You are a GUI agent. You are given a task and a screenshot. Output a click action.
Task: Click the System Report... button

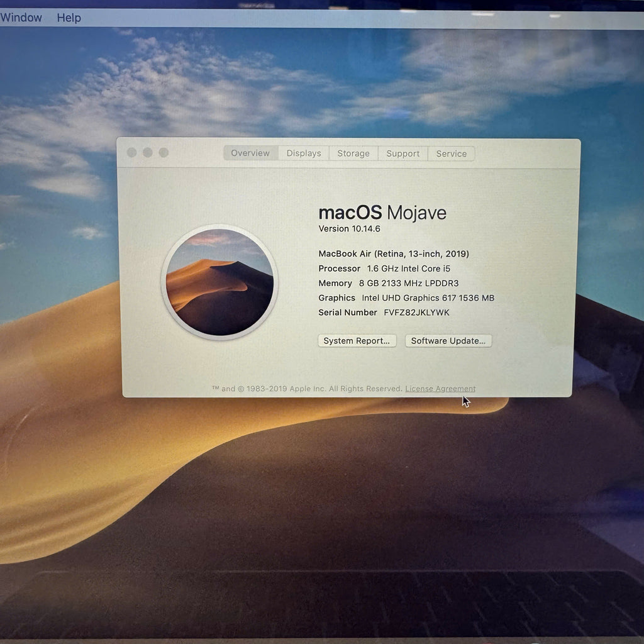357,340
